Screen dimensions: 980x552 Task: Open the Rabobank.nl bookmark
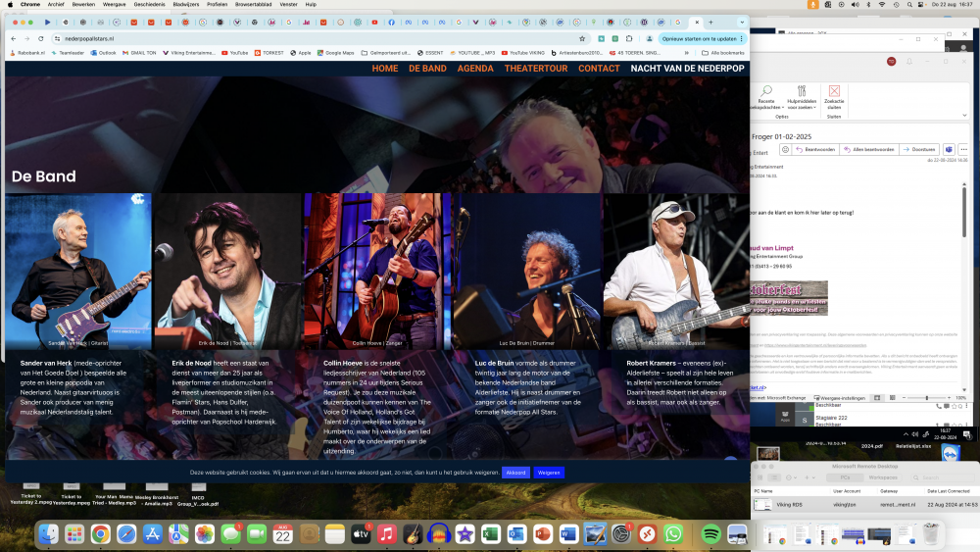27,53
